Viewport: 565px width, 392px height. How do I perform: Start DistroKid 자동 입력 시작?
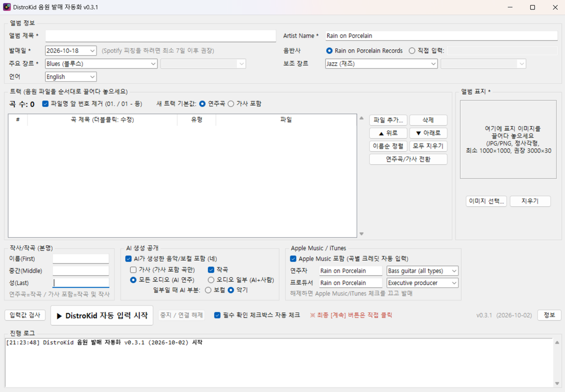pyautogui.click(x=102, y=316)
